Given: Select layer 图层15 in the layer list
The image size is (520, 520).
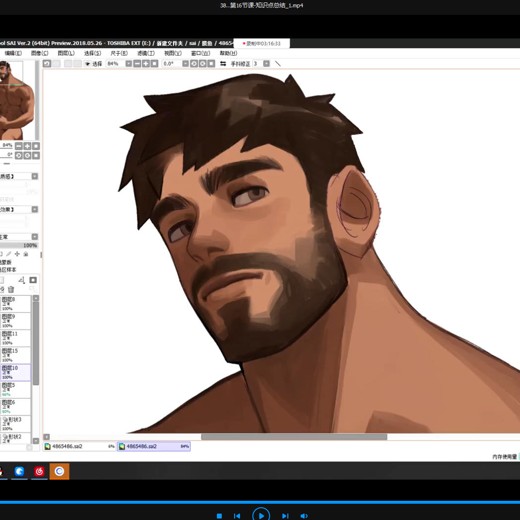Looking at the screenshot, I should coord(15,355).
